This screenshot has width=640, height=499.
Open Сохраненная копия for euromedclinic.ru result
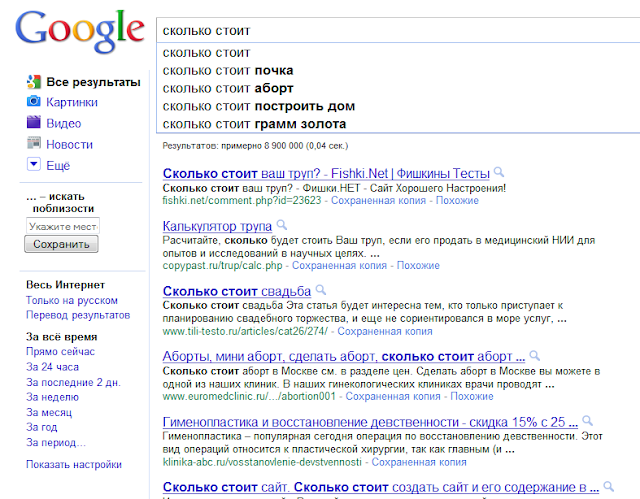click(x=393, y=396)
